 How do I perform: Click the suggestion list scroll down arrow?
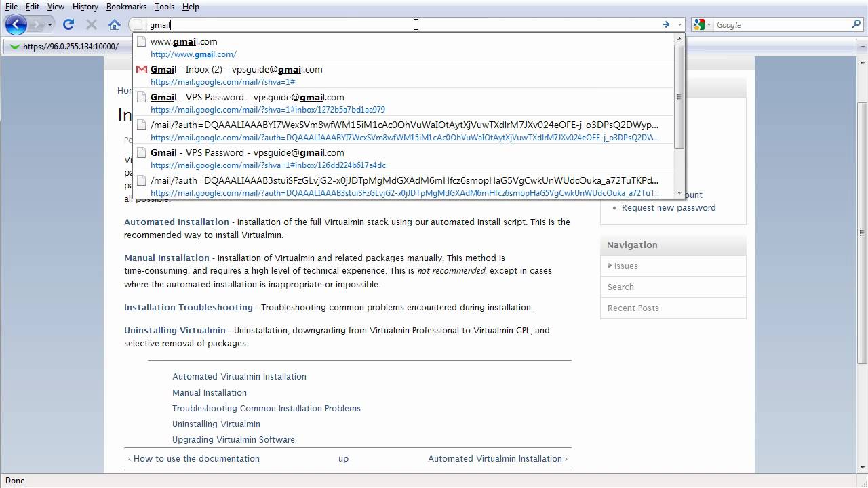(679, 192)
